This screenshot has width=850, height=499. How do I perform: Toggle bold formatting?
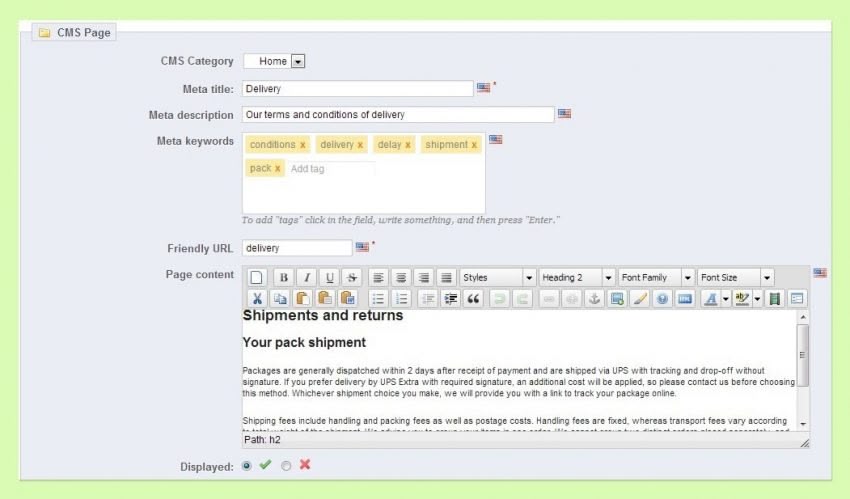pyautogui.click(x=284, y=277)
